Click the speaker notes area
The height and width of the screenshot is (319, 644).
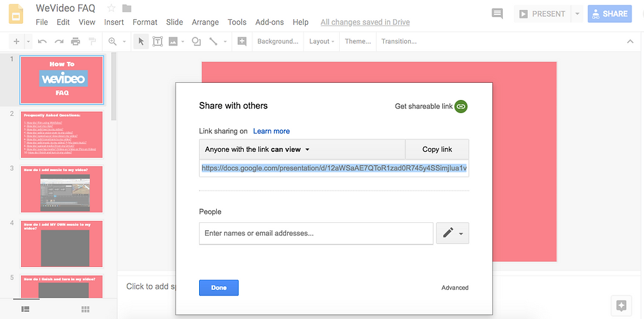(x=151, y=287)
